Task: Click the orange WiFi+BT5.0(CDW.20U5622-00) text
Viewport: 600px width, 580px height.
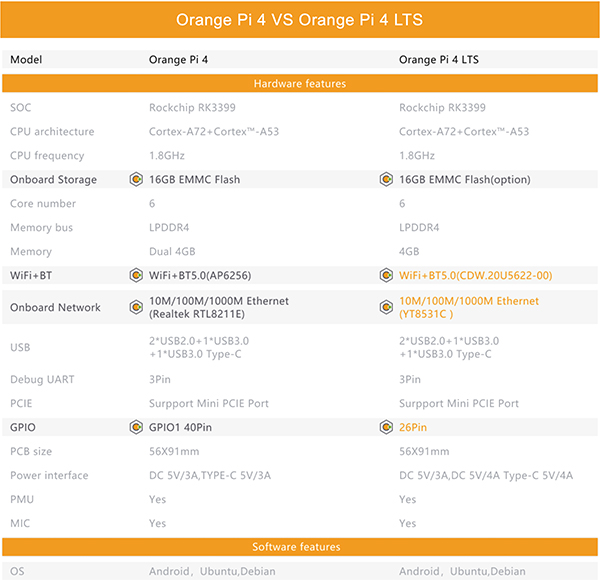Action: click(x=476, y=275)
